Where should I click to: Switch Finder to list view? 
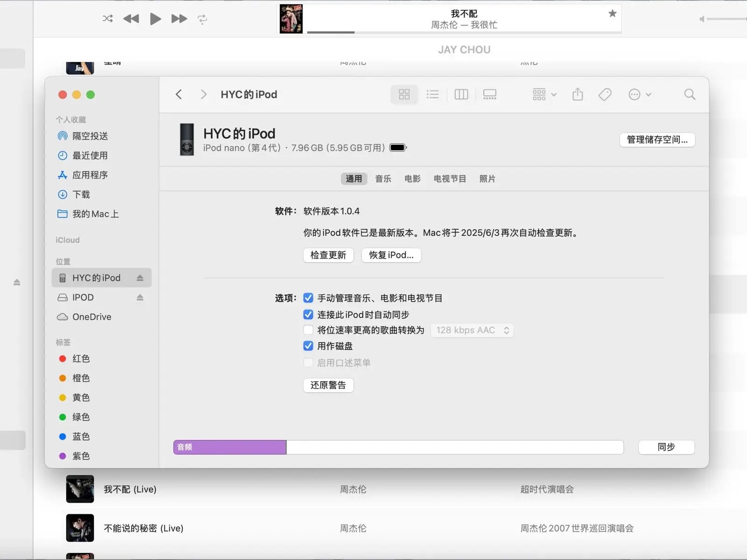(433, 94)
